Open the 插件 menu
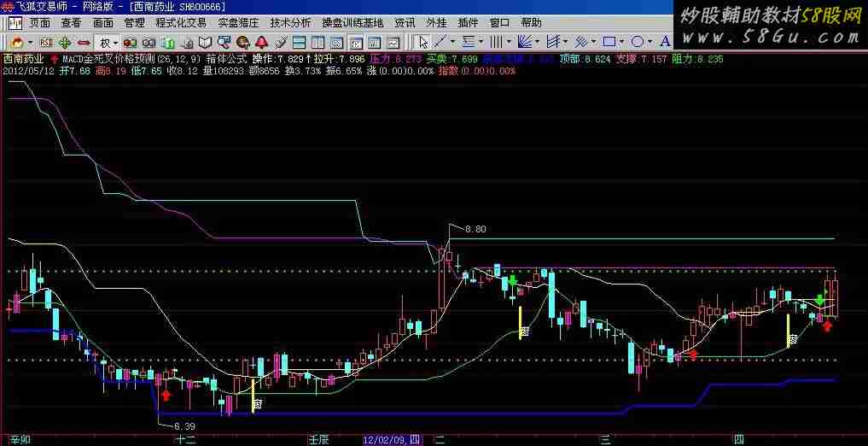 tap(469, 23)
